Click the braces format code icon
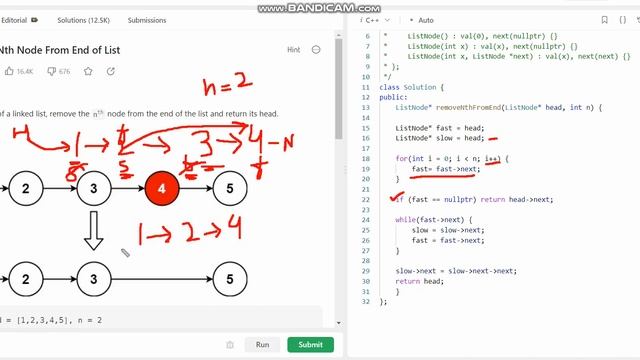 coord(622,20)
